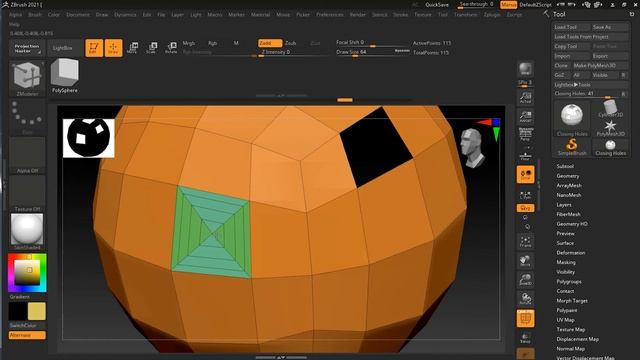Toggle Dynamic Perspective icon
The image size is (640, 360).
click(x=525, y=135)
